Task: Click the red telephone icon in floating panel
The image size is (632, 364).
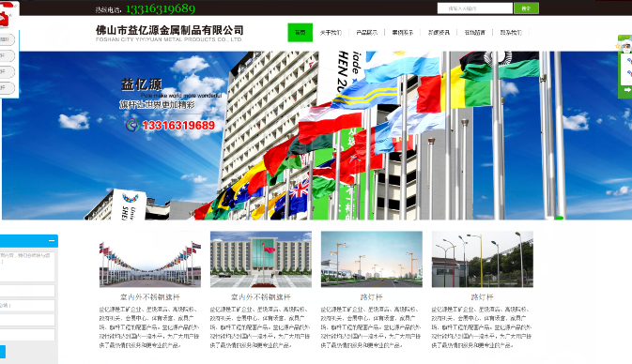Action: coord(4,19)
